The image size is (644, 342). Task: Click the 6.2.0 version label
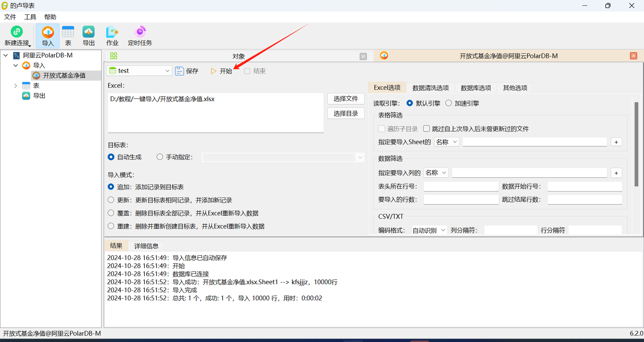pyautogui.click(x=636, y=333)
